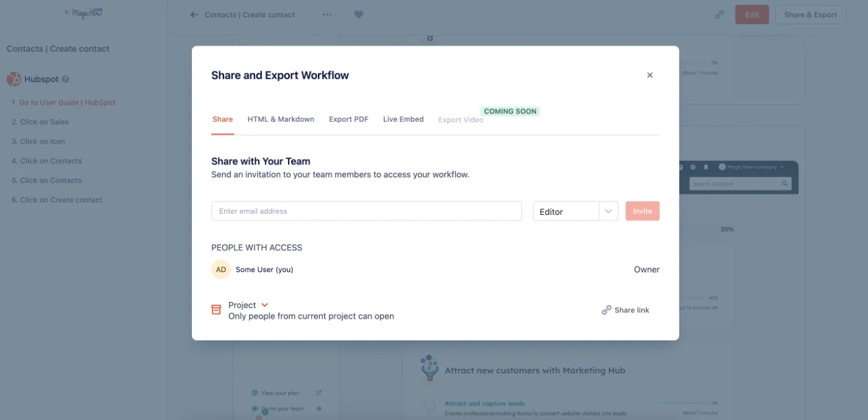The height and width of the screenshot is (420, 868).
Task: Click the back arrow next to Contacts
Action: click(x=194, y=14)
